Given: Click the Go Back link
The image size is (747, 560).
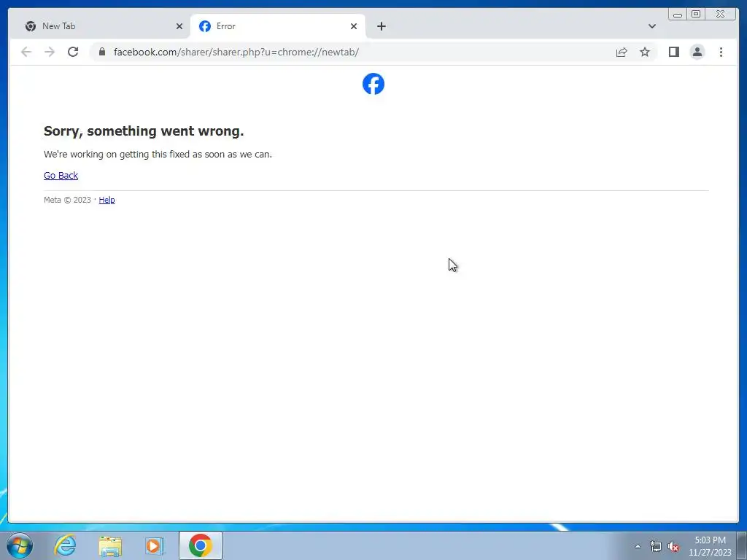Looking at the screenshot, I should pyautogui.click(x=61, y=175).
